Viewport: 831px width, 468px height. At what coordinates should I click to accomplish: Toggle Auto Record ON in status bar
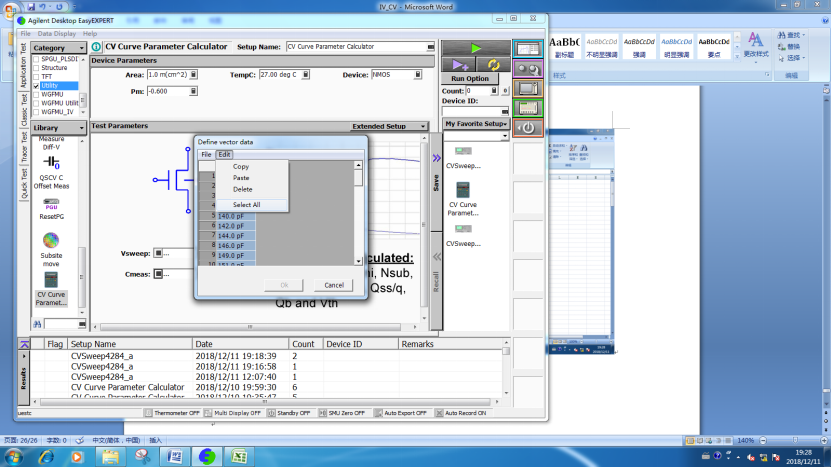coord(461,413)
